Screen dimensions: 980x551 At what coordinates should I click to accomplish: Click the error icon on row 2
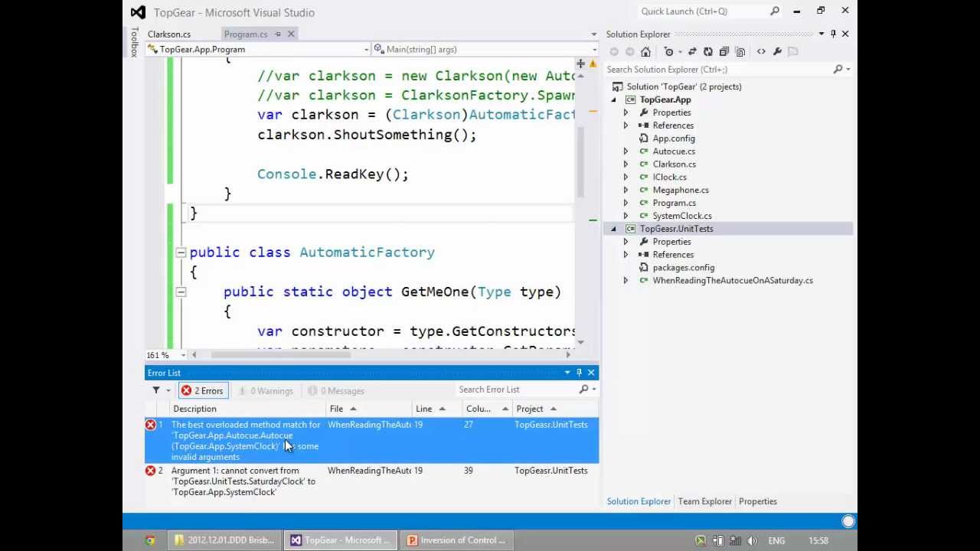[x=151, y=471]
